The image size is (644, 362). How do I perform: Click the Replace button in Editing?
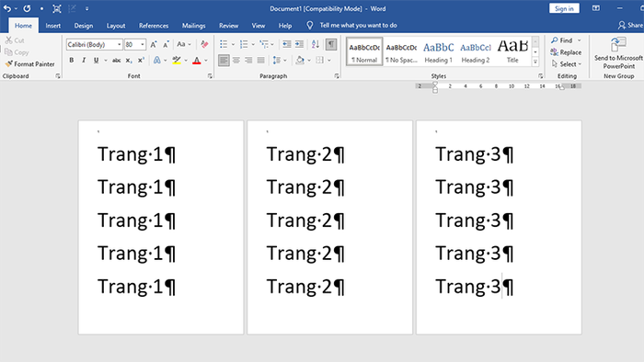(566, 52)
